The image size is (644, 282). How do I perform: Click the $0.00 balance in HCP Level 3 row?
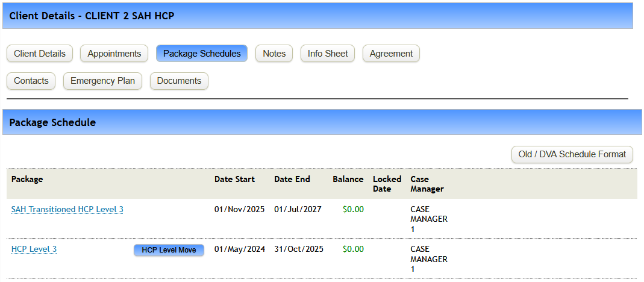[353, 249]
